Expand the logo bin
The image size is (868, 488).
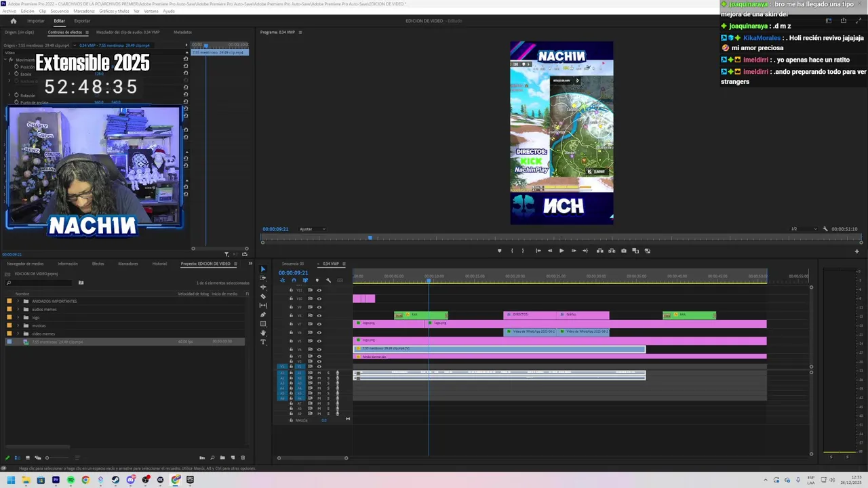pyautogui.click(x=18, y=317)
